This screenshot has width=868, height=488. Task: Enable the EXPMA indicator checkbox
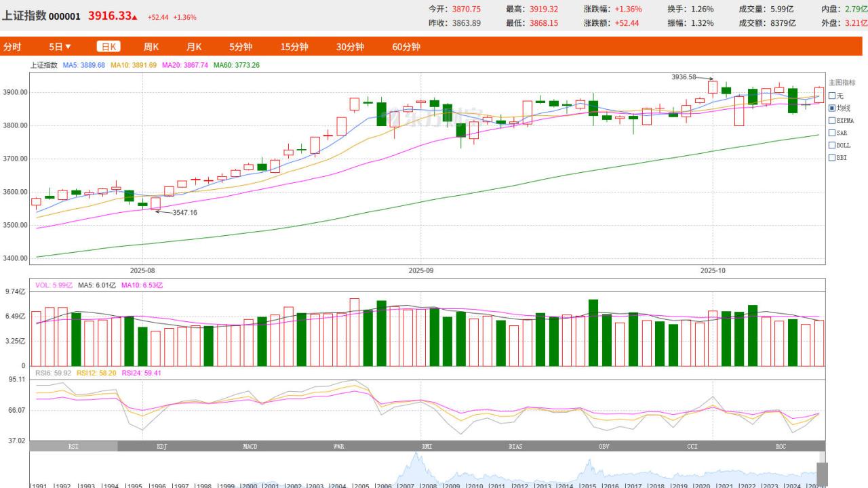coord(832,121)
